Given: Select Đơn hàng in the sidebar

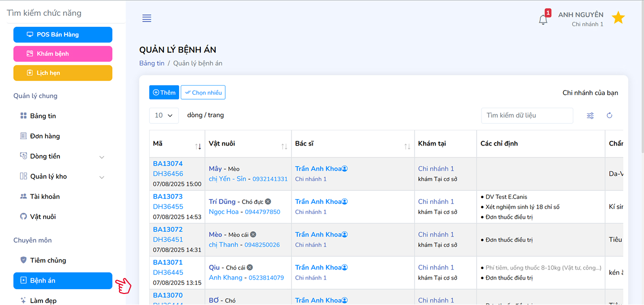Looking at the screenshot, I should tap(44, 136).
